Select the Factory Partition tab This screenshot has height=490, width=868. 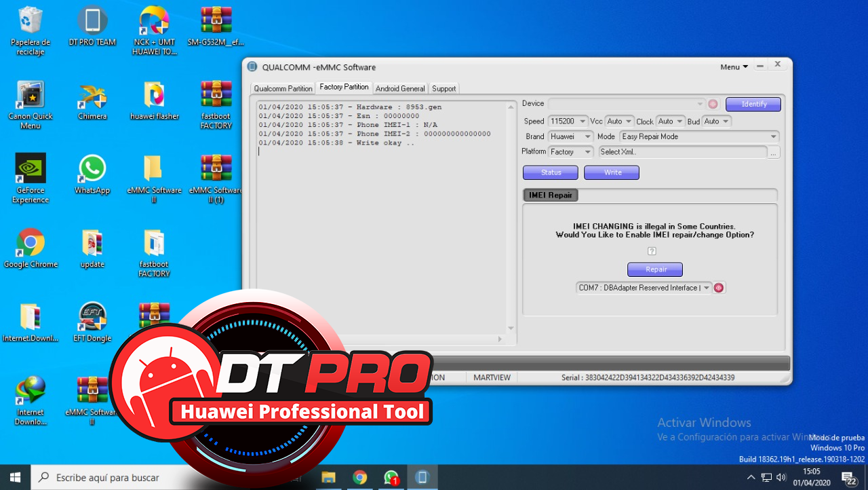point(344,87)
